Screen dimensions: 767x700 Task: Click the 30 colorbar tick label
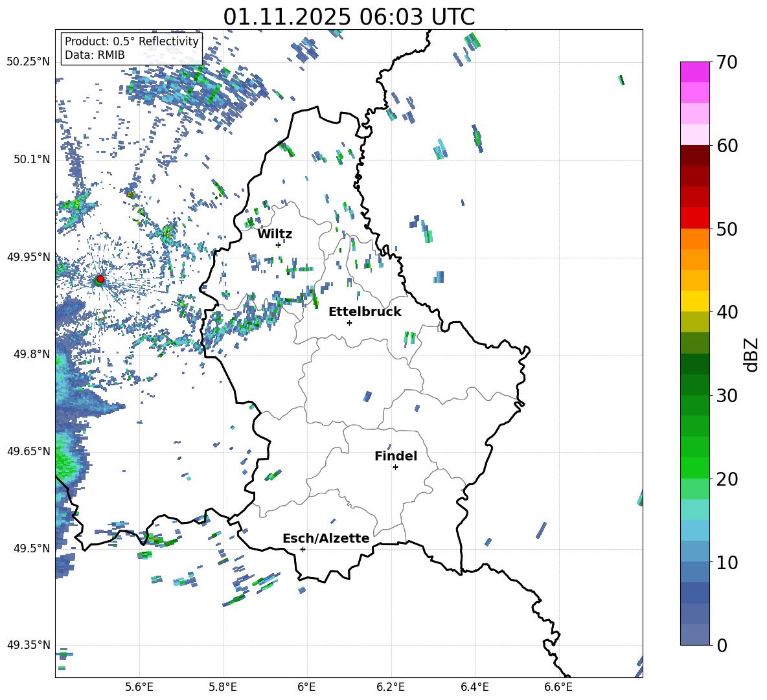tap(726, 396)
